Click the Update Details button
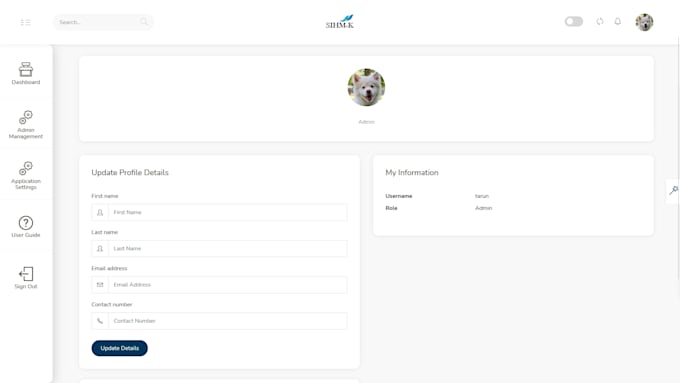The width and height of the screenshot is (680, 383). tap(119, 348)
